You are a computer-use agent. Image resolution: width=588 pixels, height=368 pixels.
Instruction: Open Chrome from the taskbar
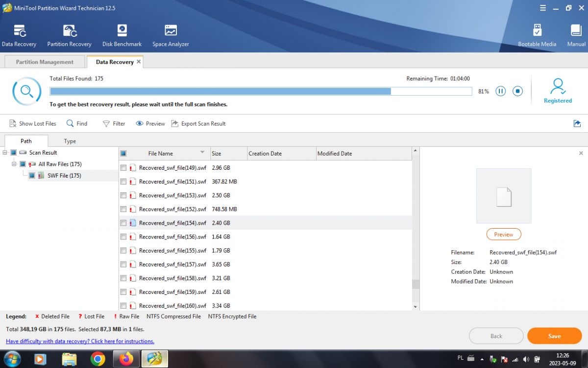coord(98,359)
